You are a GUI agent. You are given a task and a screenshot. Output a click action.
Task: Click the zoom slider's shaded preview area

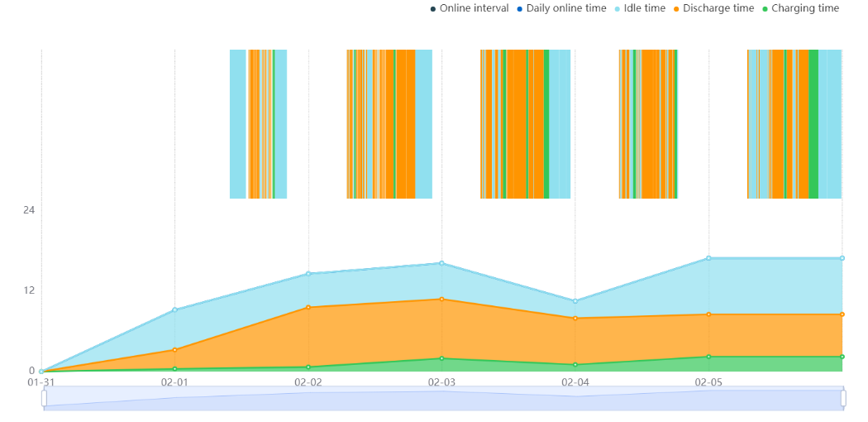point(443,399)
